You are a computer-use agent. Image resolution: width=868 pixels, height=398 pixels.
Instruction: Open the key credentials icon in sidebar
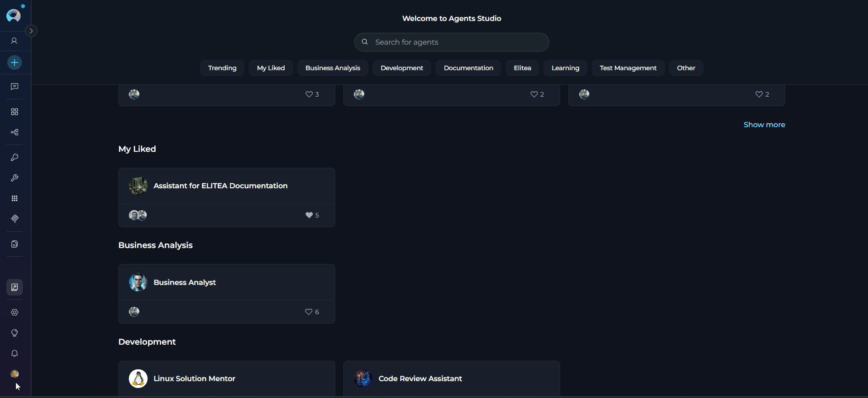[x=15, y=157]
